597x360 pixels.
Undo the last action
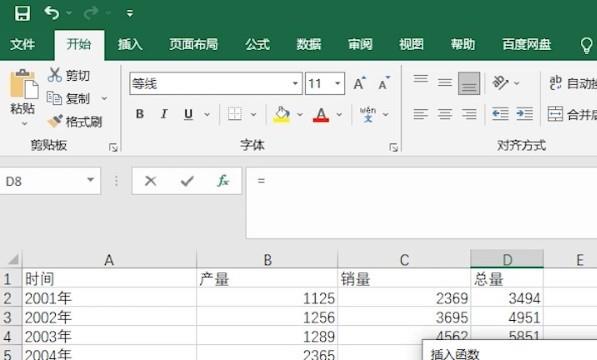point(52,13)
